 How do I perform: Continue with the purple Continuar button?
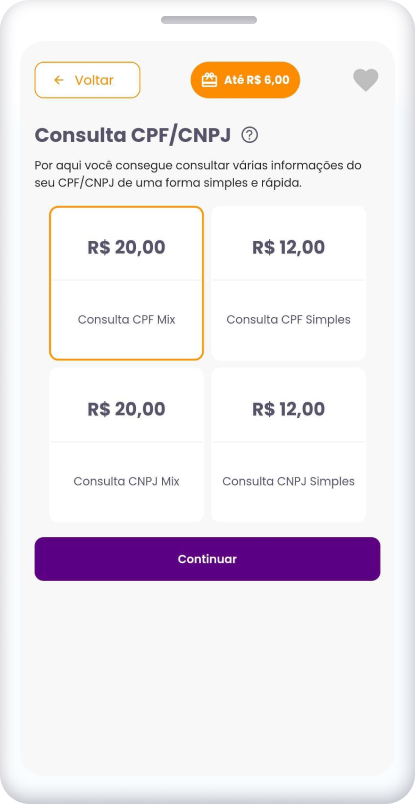point(207,559)
